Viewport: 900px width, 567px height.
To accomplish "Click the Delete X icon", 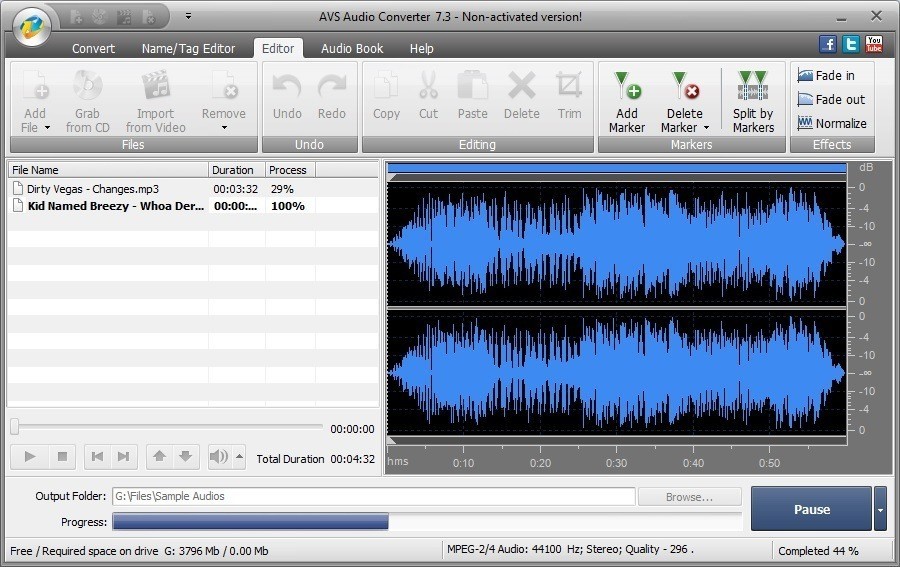I will [522, 86].
